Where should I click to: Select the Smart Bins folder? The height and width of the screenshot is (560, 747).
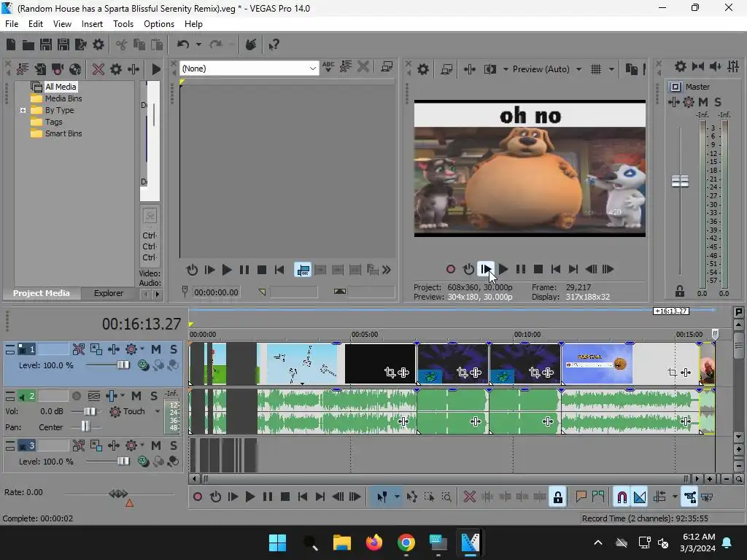tap(63, 133)
